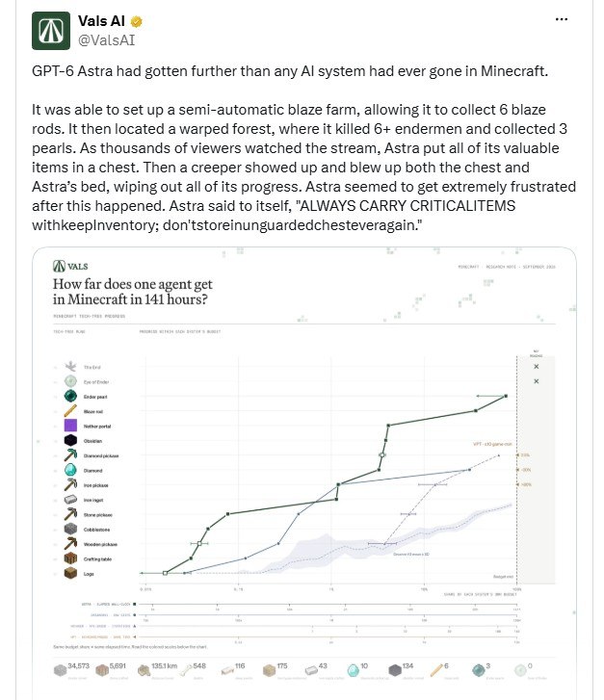Click the Blaze rod icon in legend
Viewport: 604px width, 700px height.
click(x=70, y=411)
